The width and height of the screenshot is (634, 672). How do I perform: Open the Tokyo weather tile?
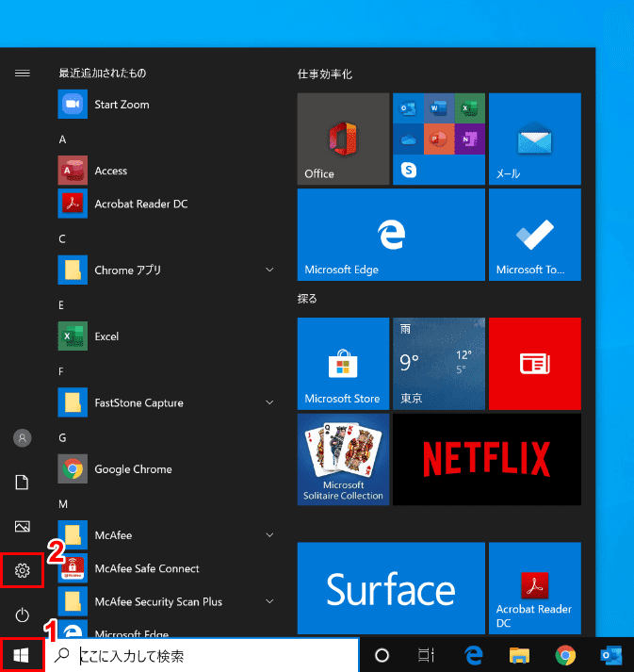click(x=439, y=364)
